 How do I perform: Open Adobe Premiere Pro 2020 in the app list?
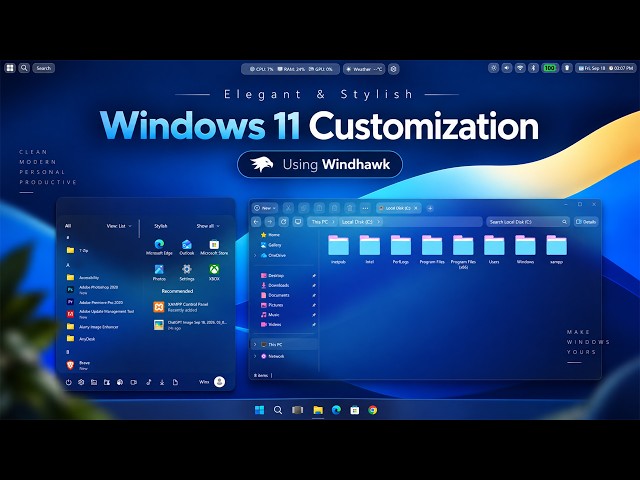(95, 302)
